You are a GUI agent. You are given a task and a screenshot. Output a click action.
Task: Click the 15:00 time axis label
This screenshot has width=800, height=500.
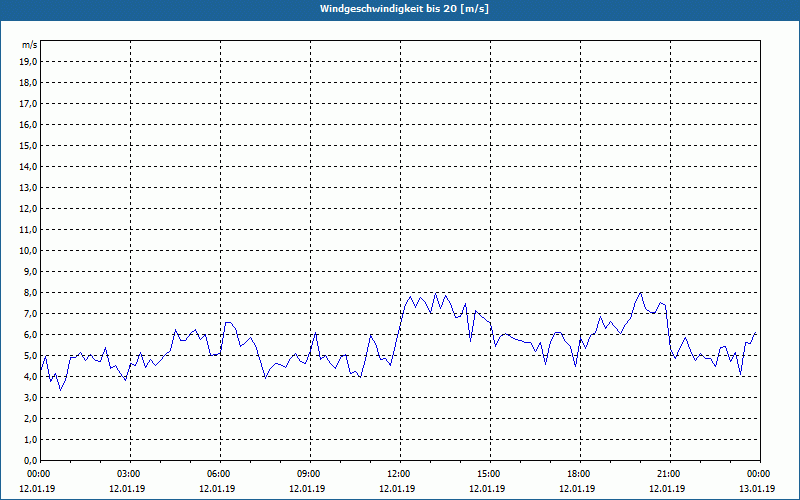[x=490, y=474]
